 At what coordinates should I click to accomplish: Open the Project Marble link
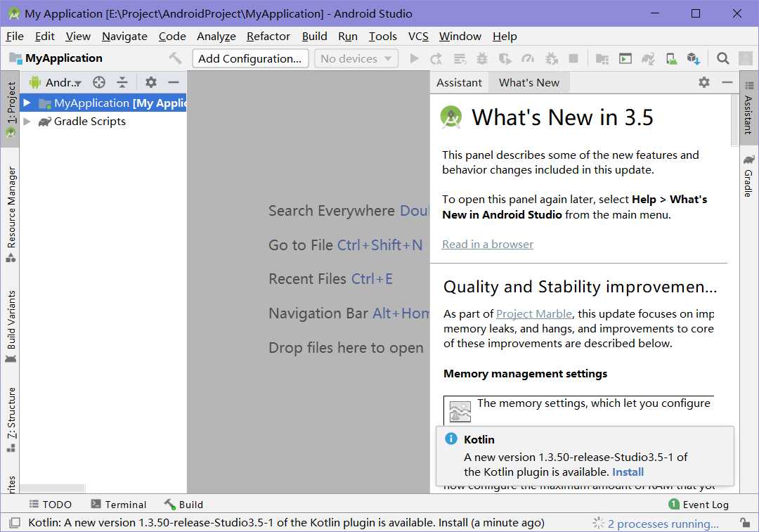[x=534, y=313]
